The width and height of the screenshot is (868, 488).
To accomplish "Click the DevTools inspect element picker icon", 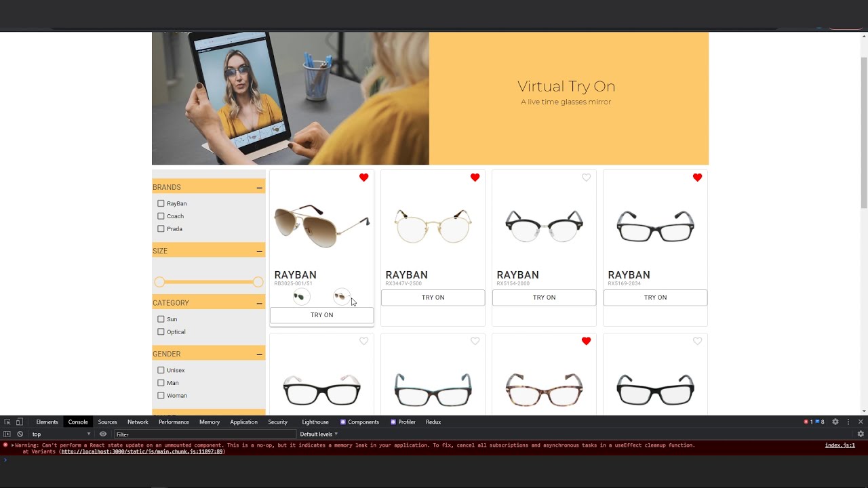I will point(7,422).
